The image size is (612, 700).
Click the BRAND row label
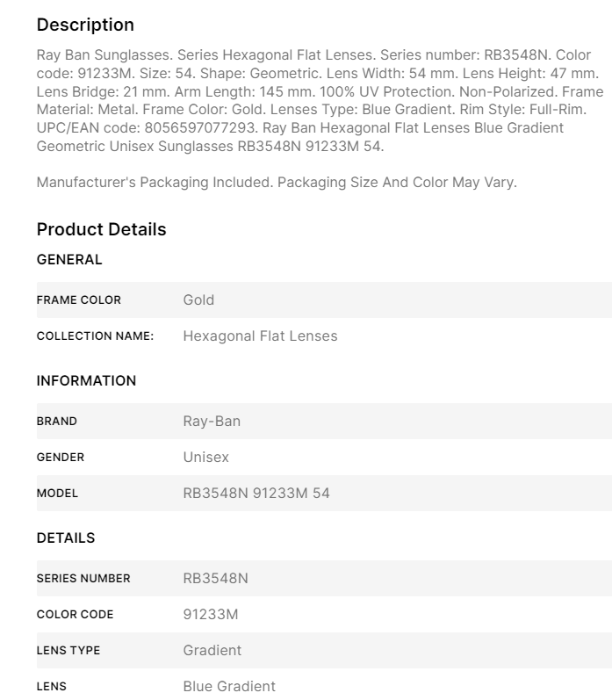[56, 422]
